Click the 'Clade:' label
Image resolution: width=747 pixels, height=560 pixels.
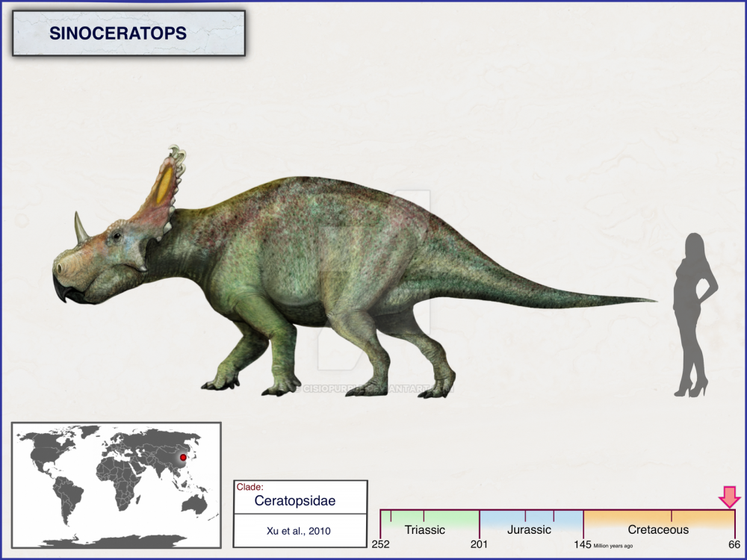click(x=249, y=487)
